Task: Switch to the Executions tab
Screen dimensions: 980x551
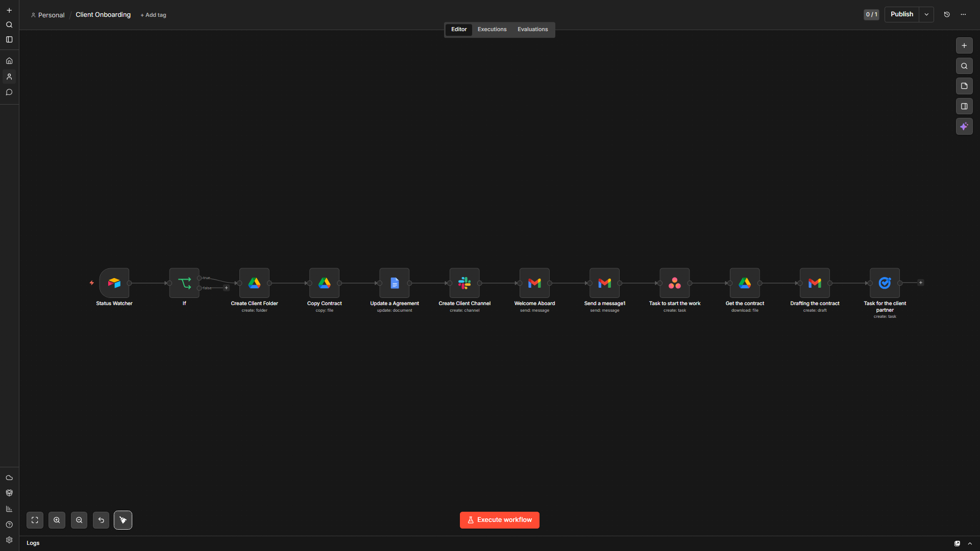Action: [x=492, y=29]
